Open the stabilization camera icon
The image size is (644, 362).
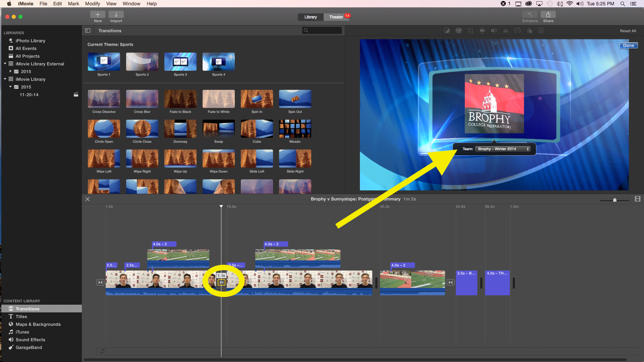point(482,31)
